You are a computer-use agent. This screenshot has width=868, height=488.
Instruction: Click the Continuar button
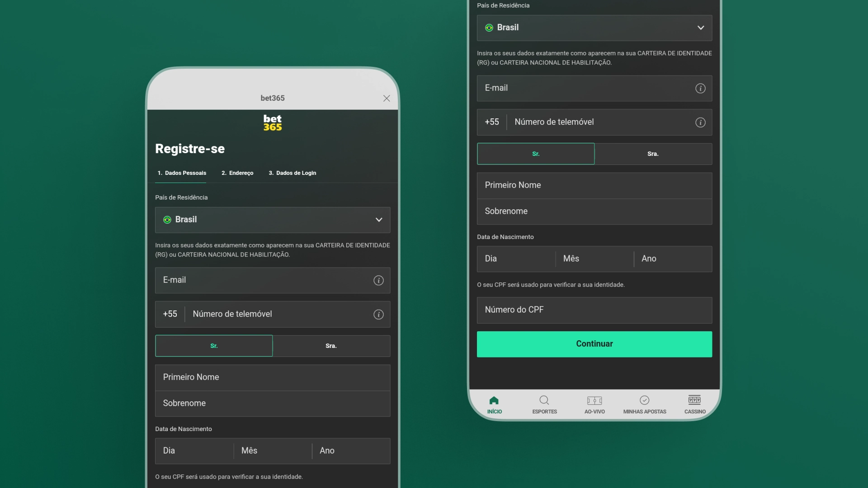click(594, 344)
